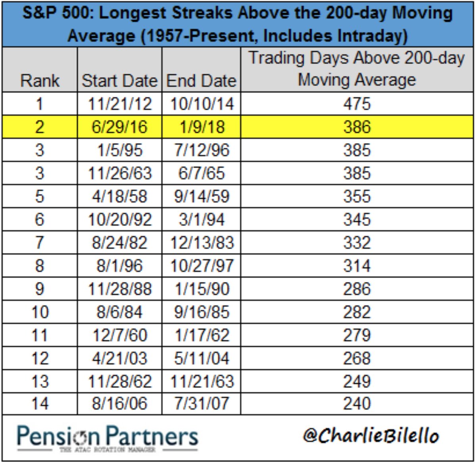
Task: Click the end date 1/9/18 cell
Action: click(201, 127)
